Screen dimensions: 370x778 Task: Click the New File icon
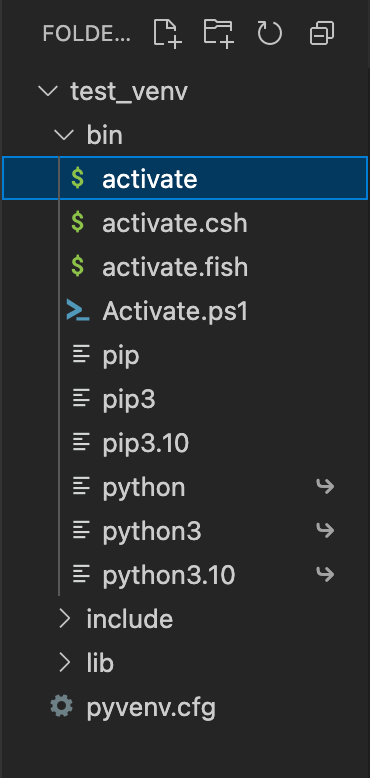167,33
